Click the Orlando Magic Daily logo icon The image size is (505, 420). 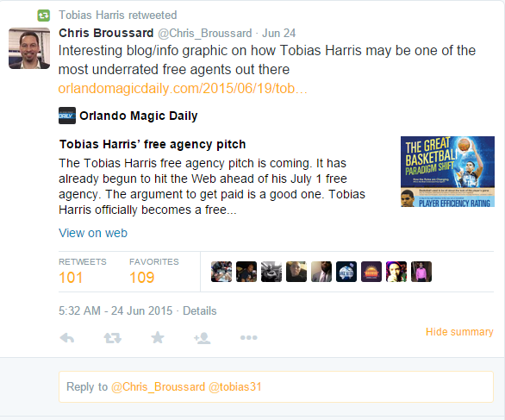click(x=67, y=116)
